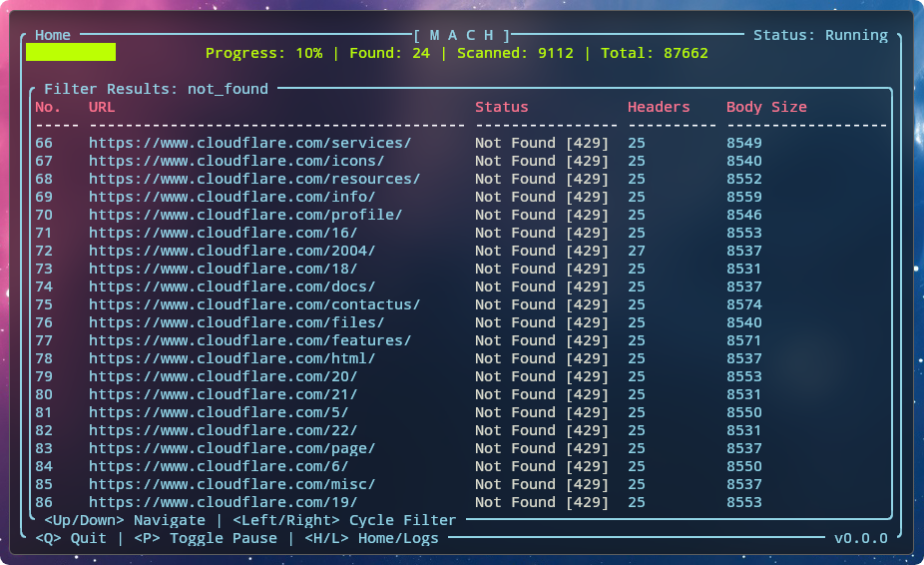Click the M A C H title

coord(461,35)
